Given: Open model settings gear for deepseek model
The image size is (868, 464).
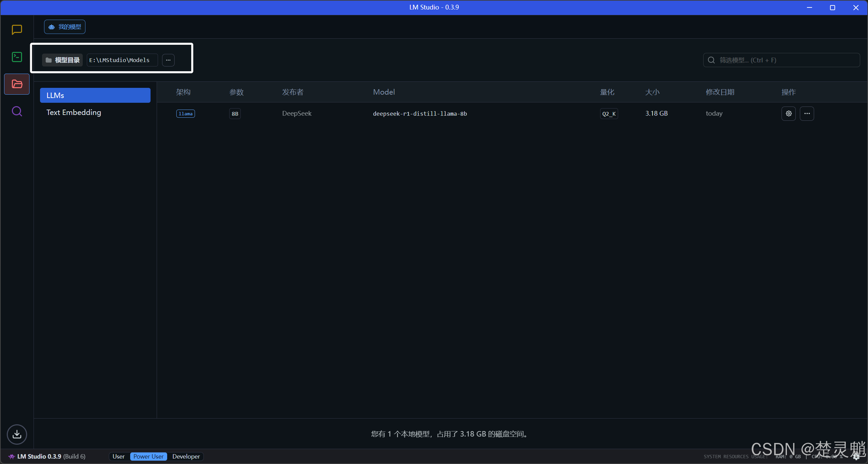Looking at the screenshot, I should [x=789, y=114].
